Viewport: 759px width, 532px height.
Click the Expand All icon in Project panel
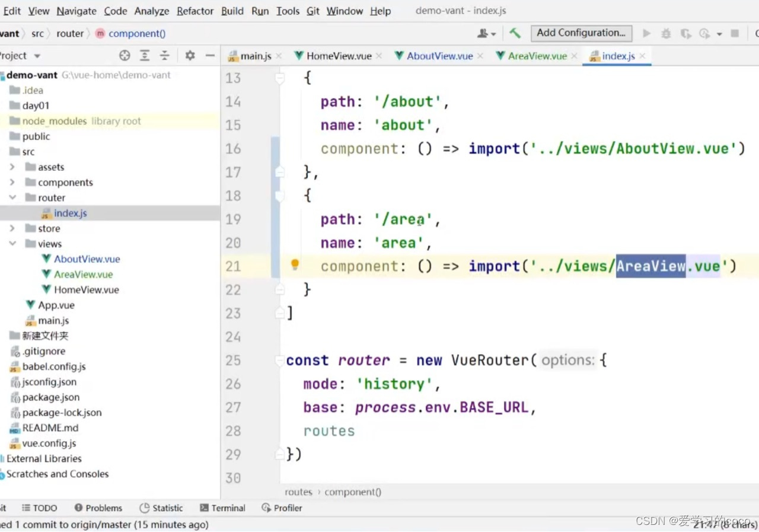point(145,56)
